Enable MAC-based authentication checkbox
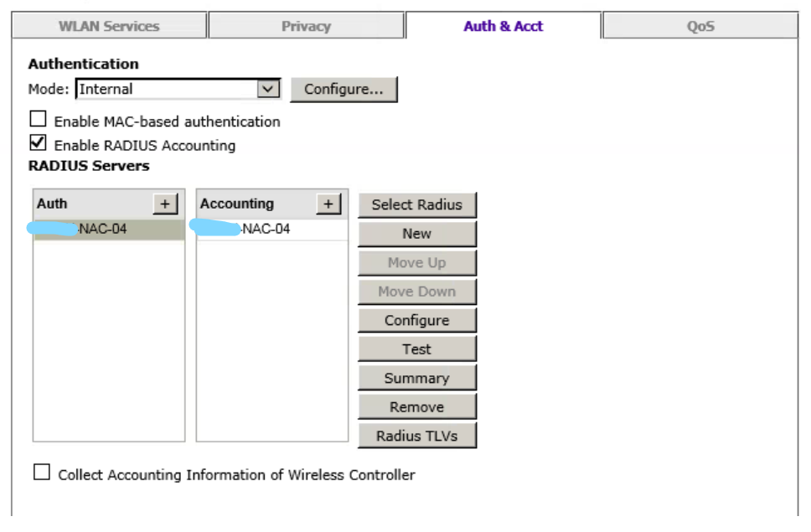The image size is (811, 532). tap(39, 120)
